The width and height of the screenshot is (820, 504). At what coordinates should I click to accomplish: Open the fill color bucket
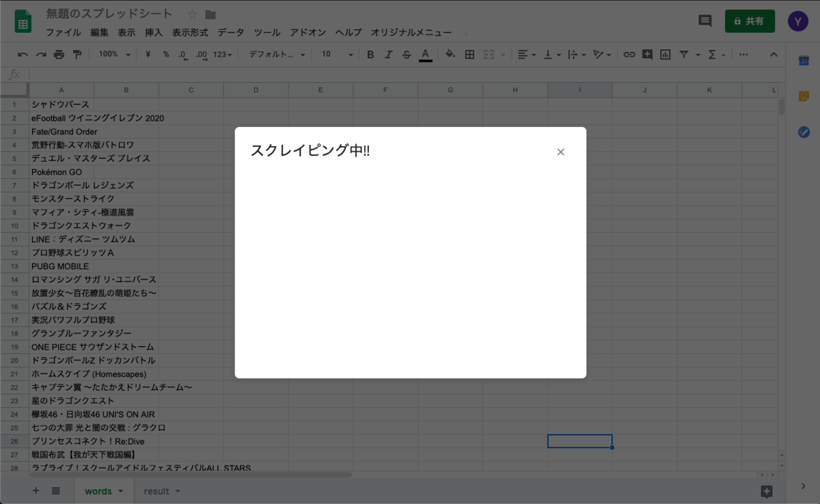click(x=450, y=55)
